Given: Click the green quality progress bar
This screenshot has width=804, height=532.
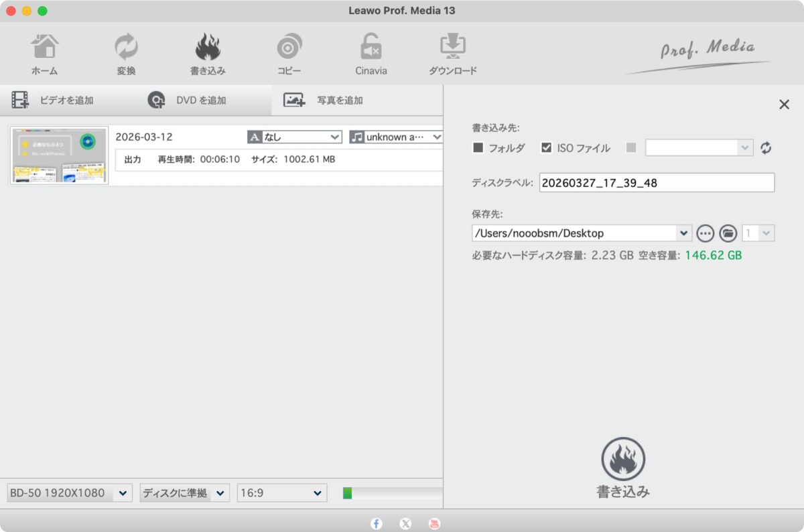Looking at the screenshot, I should (347, 492).
